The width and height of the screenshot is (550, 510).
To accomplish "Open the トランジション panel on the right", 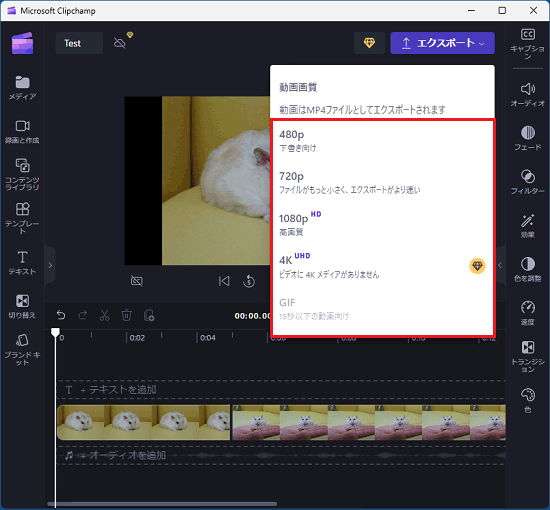I will tap(528, 356).
